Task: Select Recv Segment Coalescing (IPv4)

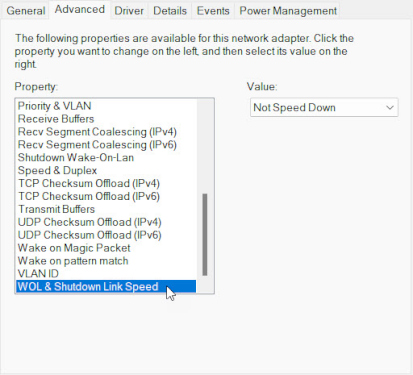Action: point(107,132)
